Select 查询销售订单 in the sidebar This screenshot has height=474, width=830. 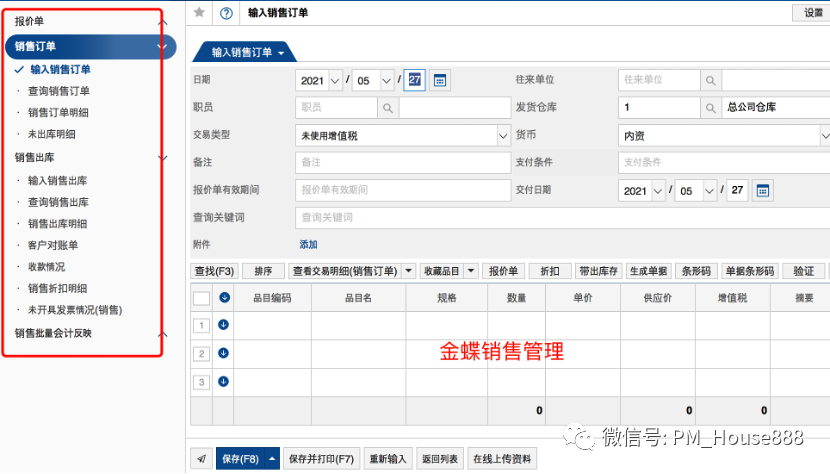tap(59, 91)
